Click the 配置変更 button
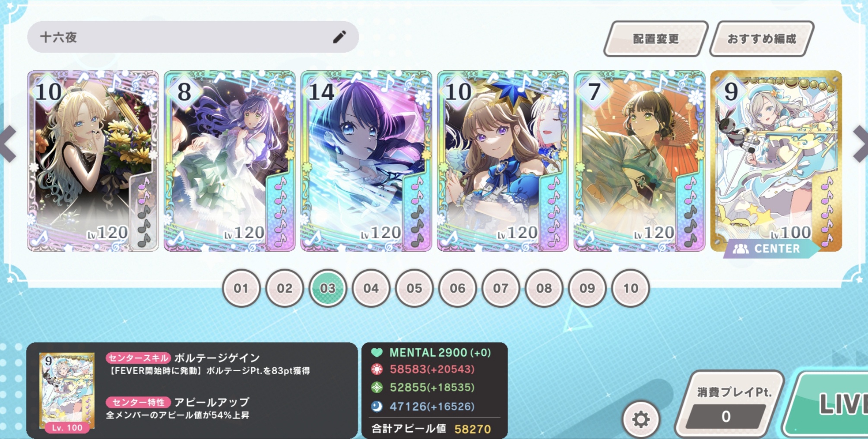The width and height of the screenshot is (868, 439). click(656, 39)
